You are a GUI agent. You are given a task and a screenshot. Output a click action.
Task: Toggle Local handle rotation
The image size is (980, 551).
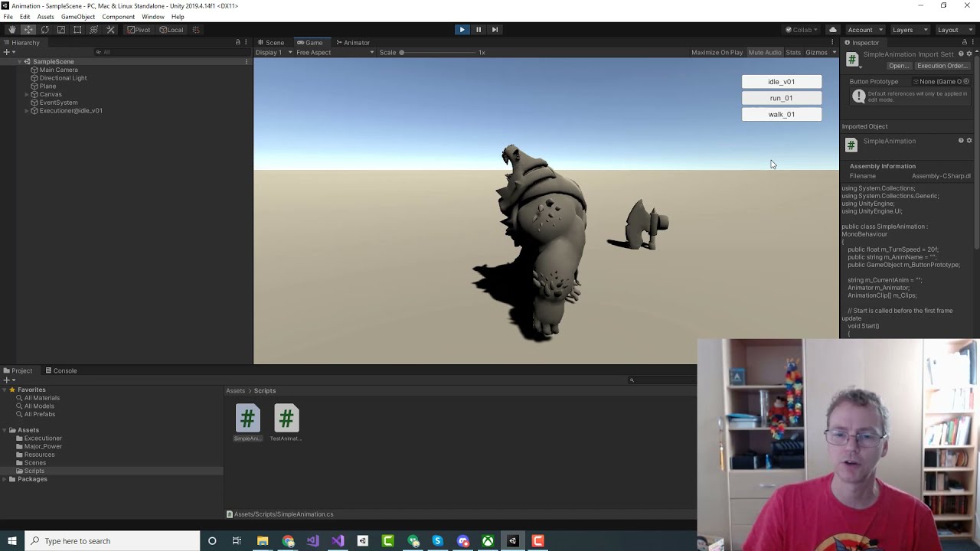[x=171, y=30]
